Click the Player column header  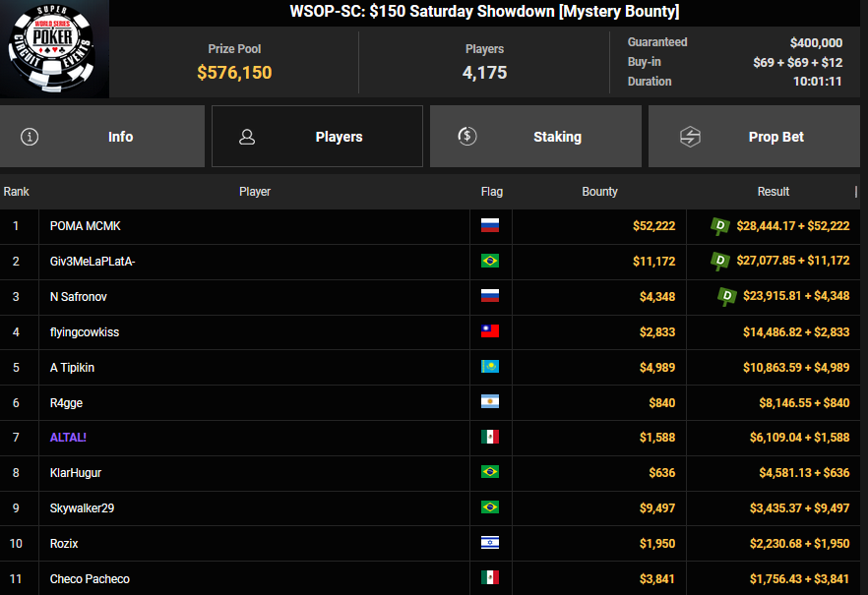pos(254,192)
